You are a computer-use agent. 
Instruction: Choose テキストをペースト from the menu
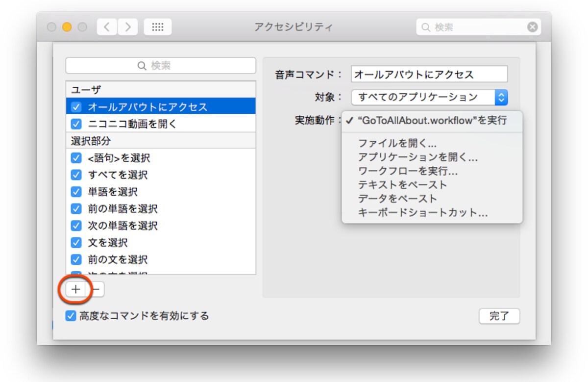coord(432,185)
